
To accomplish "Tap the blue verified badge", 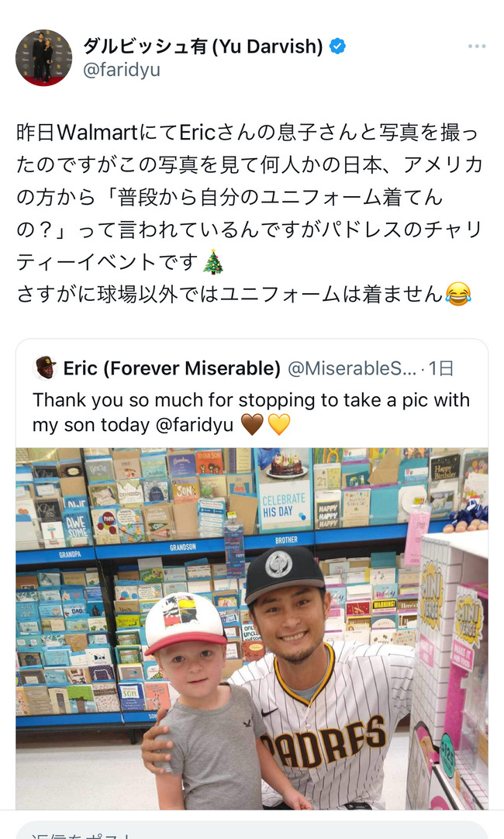I will pos(337,47).
